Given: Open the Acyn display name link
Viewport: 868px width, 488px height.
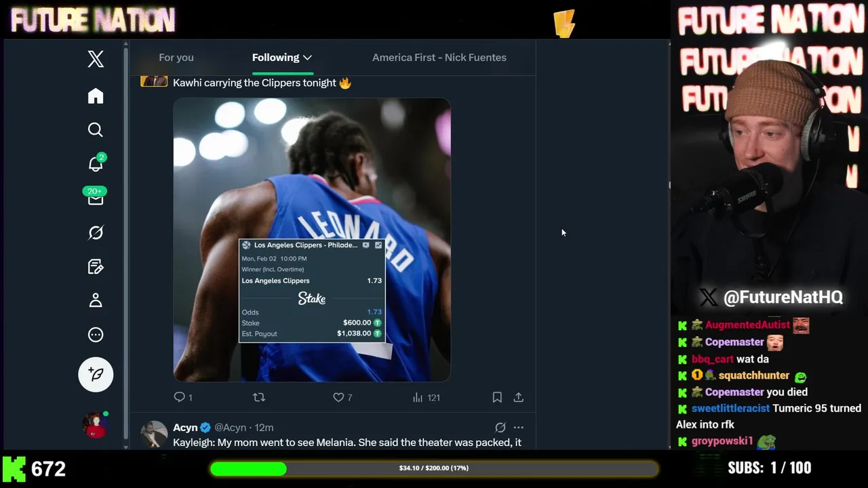Looking at the screenshot, I should pos(185,428).
